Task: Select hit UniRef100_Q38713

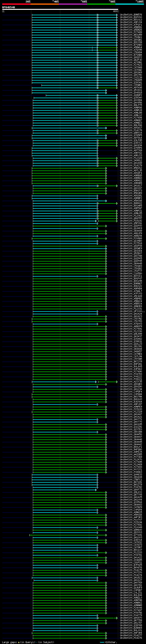Action: click(131, 143)
